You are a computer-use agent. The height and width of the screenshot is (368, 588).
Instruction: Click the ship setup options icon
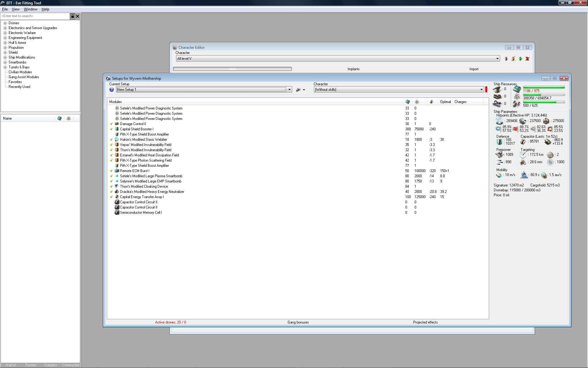299,90
